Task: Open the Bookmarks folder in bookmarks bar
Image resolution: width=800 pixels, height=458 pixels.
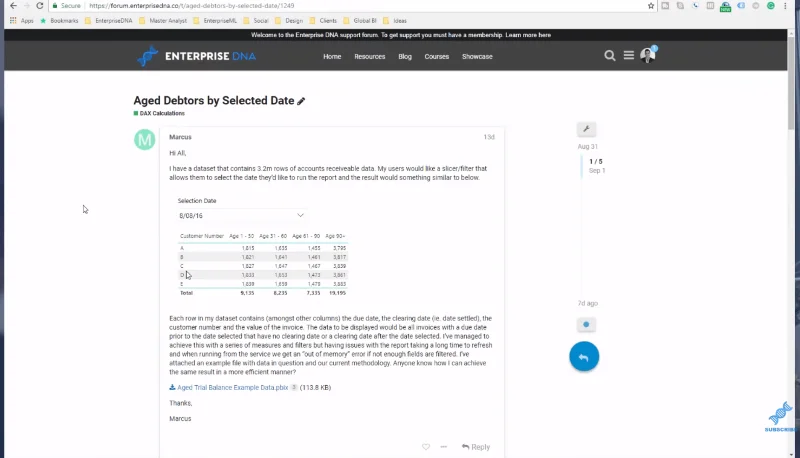Action: (x=59, y=21)
